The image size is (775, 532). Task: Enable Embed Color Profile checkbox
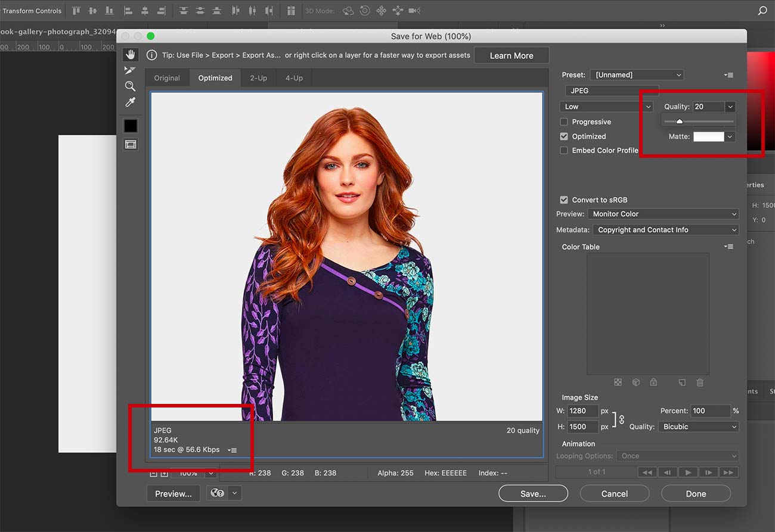click(x=564, y=151)
